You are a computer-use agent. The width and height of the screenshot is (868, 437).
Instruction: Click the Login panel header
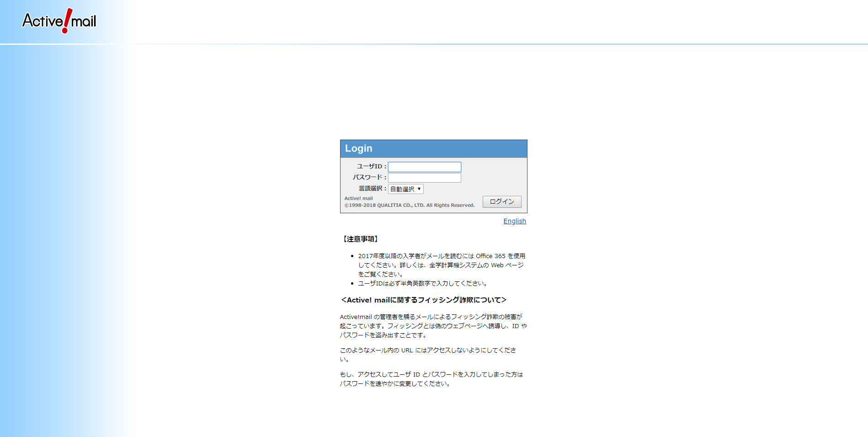(434, 149)
